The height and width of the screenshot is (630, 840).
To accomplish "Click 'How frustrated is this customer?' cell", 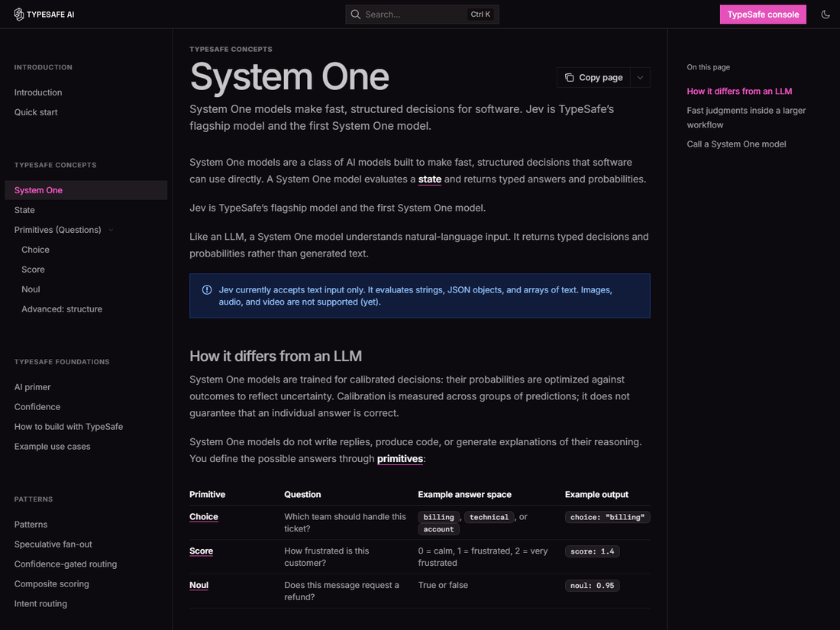I will click(327, 557).
